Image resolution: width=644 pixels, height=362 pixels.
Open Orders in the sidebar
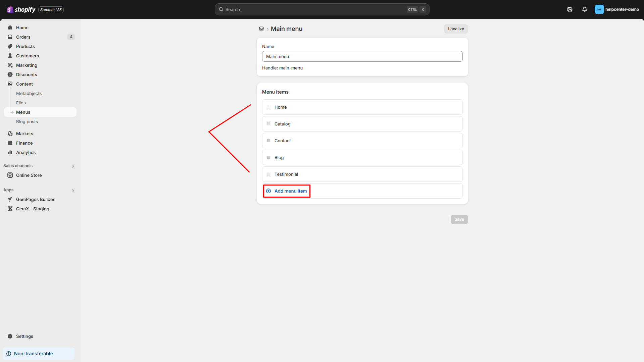23,37
